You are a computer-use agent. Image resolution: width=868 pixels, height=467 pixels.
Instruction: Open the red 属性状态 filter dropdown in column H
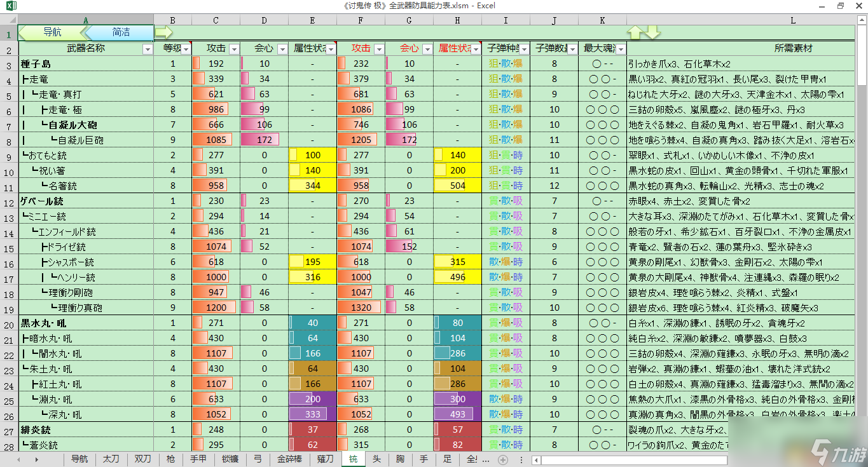coord(476,49)
